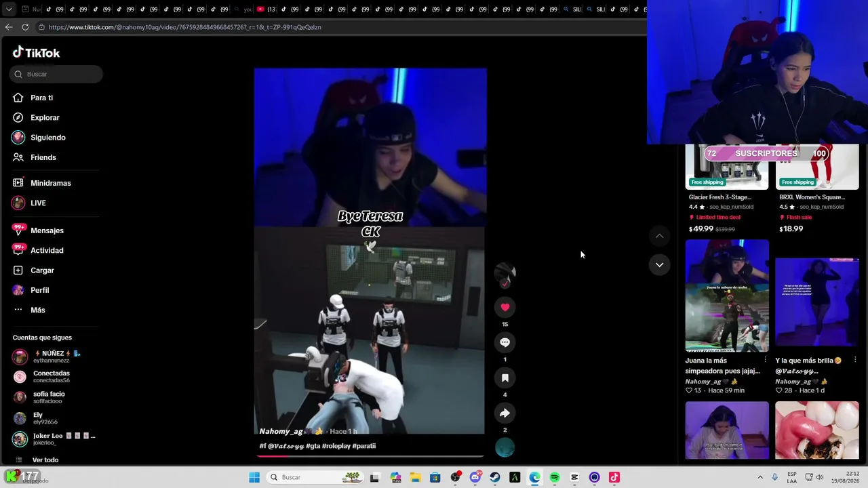Screen dimensions: 868x488
Task: Open the Glacier Fresh 3-Stage product card
Action: [x=726, y=190]
